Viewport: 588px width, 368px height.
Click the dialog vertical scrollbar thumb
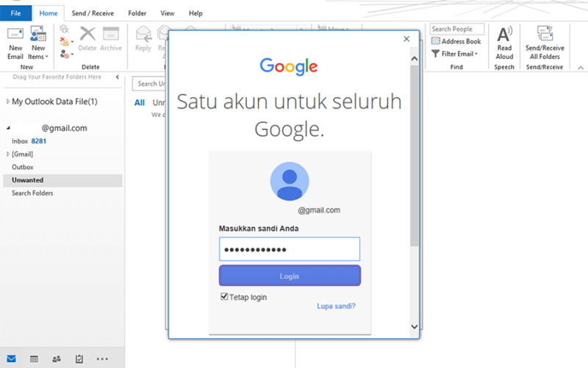point(415,156)
